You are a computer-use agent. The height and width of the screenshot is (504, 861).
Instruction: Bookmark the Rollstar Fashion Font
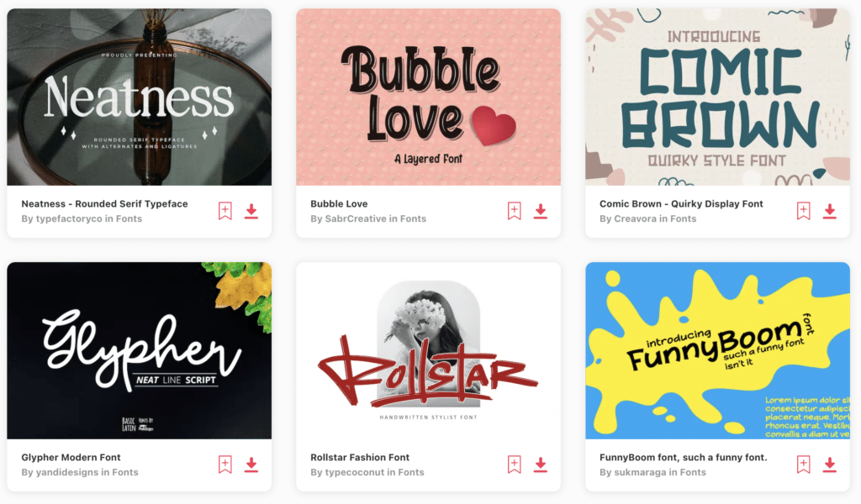515,465
